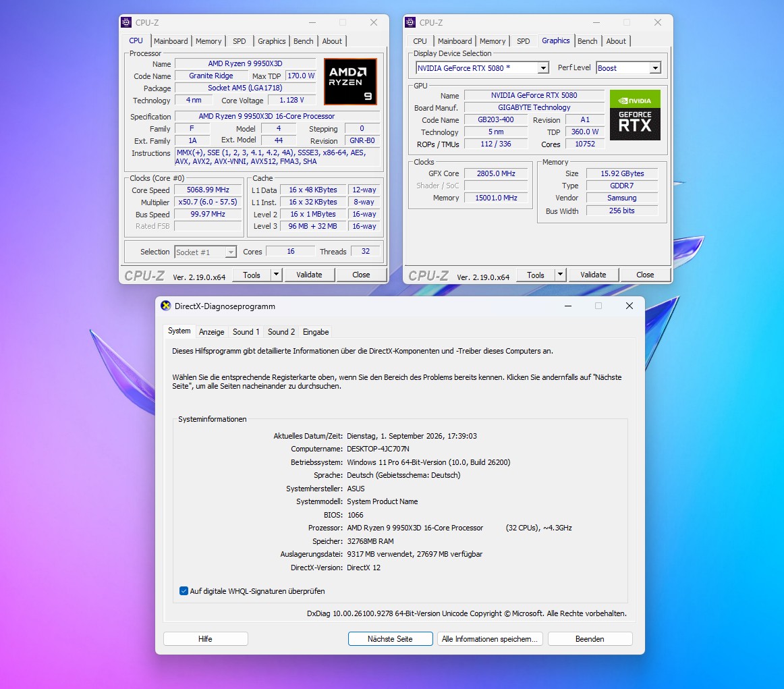
Task: Click the Beenden button
Action: [x=590, y=639]
